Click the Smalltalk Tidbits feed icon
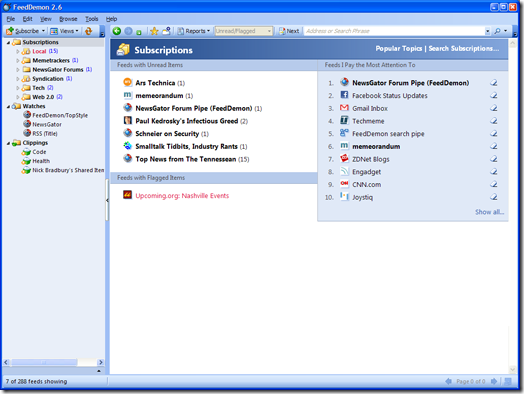 [x=127, y=146]
